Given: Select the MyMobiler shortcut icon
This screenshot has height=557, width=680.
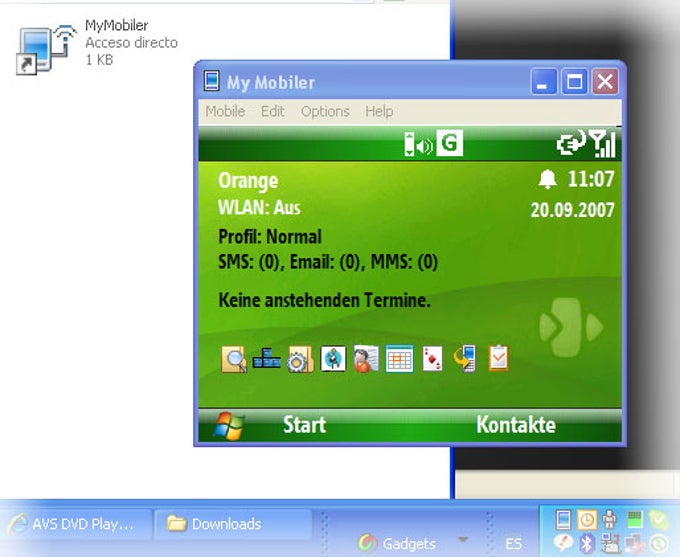Looking at the screenshot, I should pyautogui.click(x=46, y=49).
